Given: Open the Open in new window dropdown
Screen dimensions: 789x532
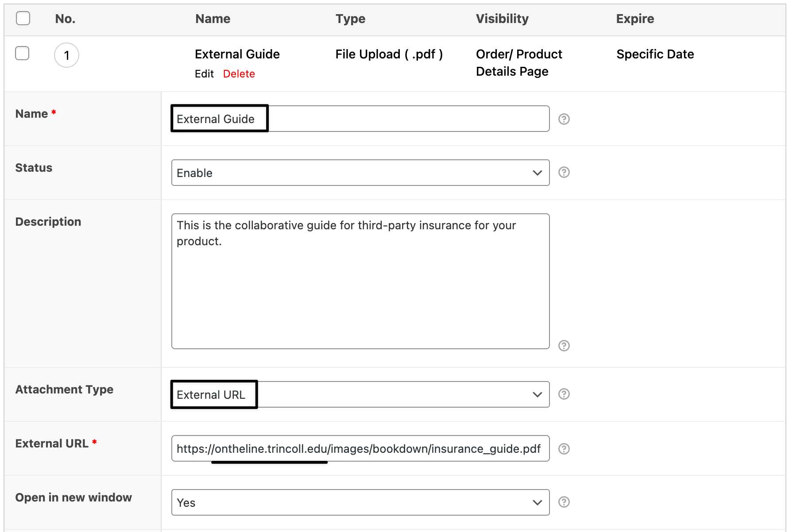Looking at the screenshot, I should [360, 502].
